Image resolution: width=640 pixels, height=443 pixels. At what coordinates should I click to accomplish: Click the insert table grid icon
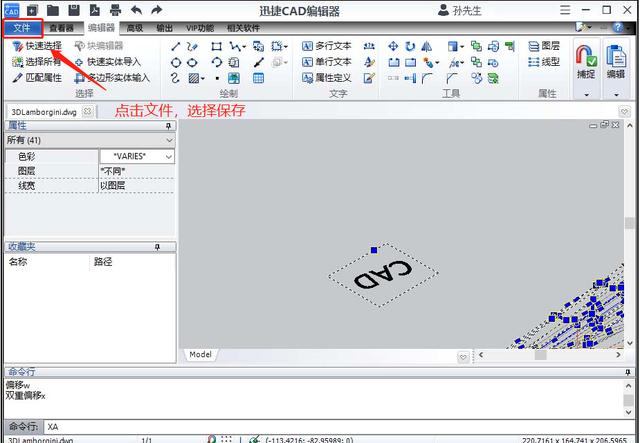[258, 78]
